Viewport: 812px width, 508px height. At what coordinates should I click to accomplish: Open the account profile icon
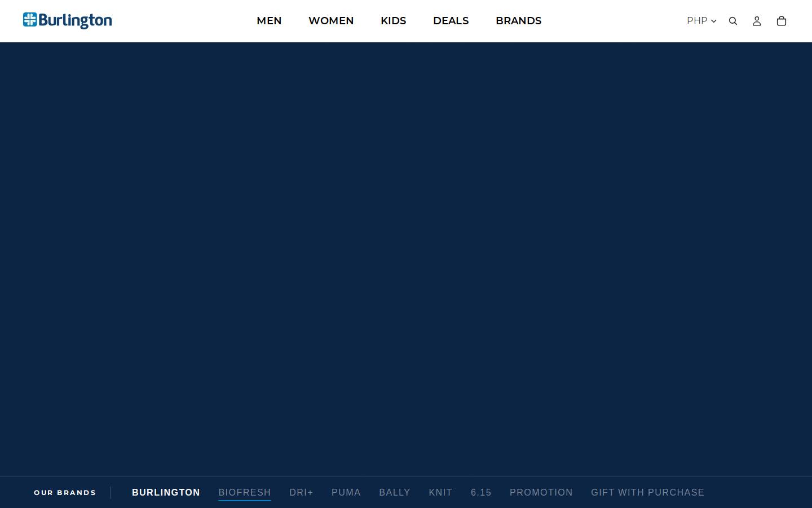757,21
